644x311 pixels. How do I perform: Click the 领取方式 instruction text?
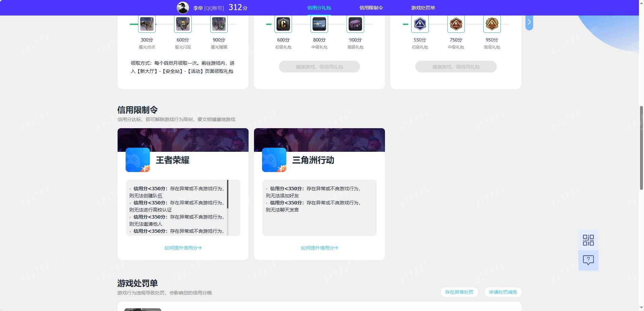pyautogui.click(x=183, y=67)
